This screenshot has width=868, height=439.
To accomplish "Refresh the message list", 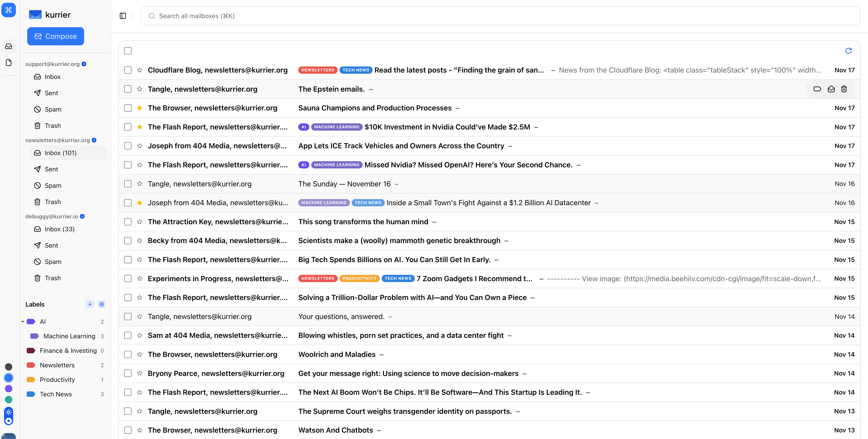I will pos(849,51).
